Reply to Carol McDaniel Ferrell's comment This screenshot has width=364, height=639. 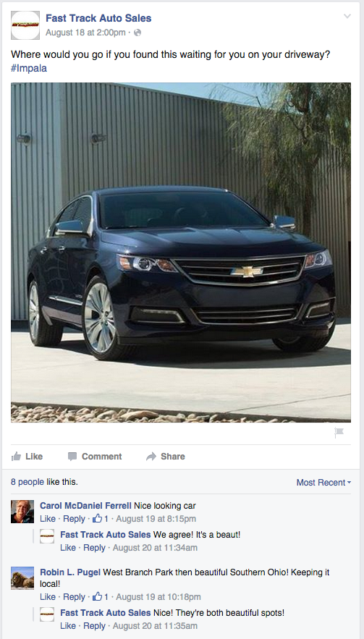[75, 519]
